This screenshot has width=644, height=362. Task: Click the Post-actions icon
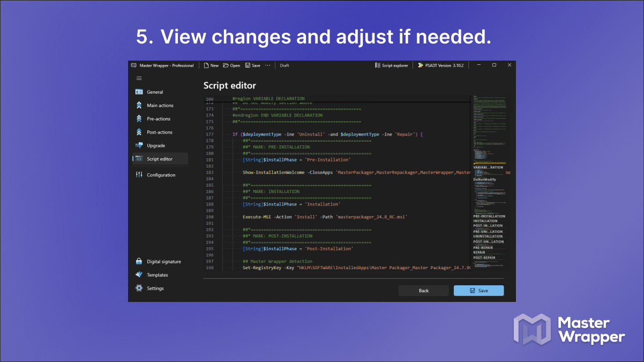tap(139, 132)
